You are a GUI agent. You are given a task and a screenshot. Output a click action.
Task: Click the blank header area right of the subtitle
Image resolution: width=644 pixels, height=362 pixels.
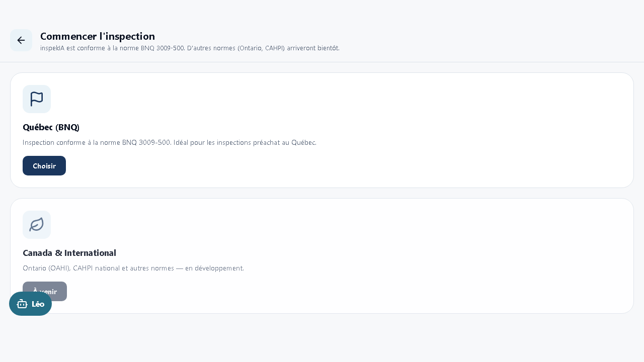[x=493, y=40]
